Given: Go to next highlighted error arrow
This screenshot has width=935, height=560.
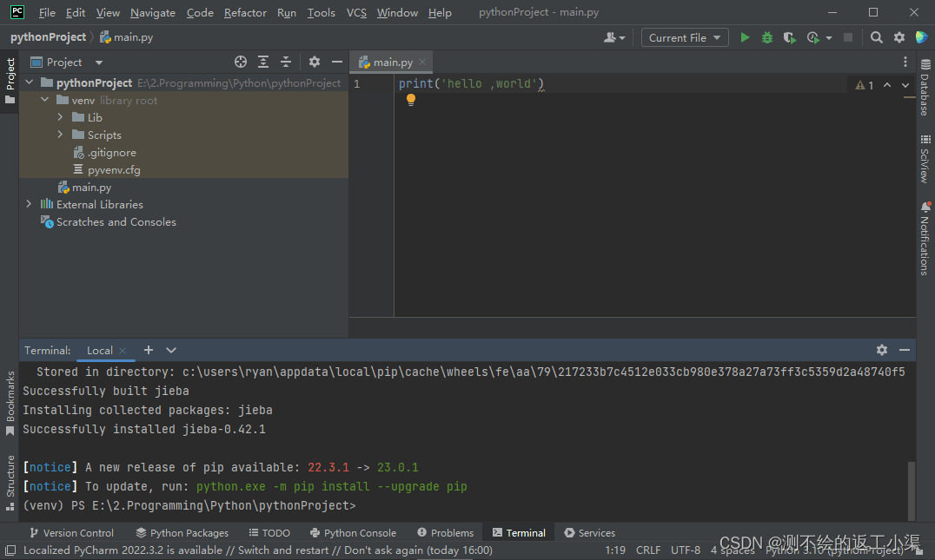Looking at the screenshot, I should click(905, 85).
